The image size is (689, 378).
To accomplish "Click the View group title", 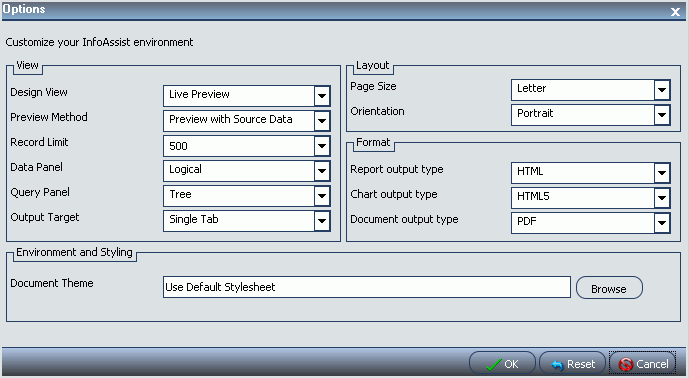I will pyautogui.click(x=27, y=65).
